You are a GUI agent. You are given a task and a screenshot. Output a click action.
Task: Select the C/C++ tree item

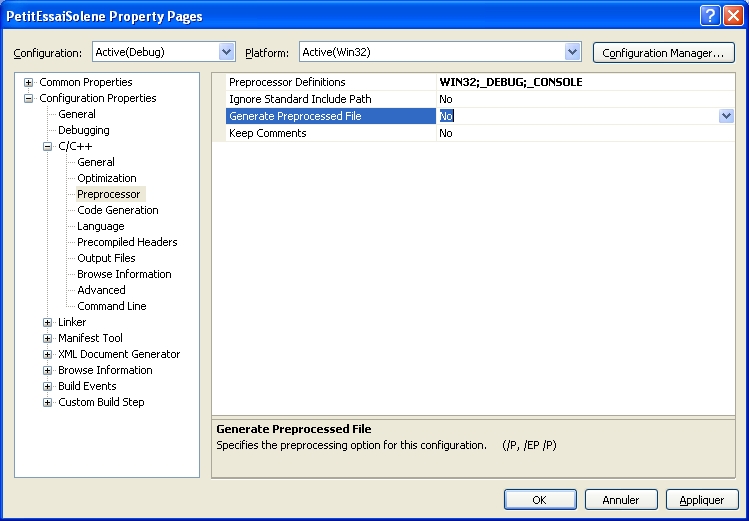click(x=75, y=146)
